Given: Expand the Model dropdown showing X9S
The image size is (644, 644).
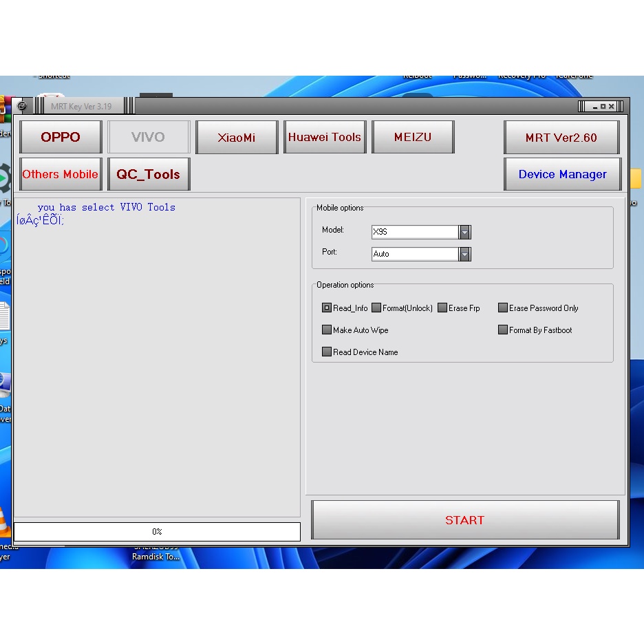Looking at the screenshot, I should click(x=465, y=233).
